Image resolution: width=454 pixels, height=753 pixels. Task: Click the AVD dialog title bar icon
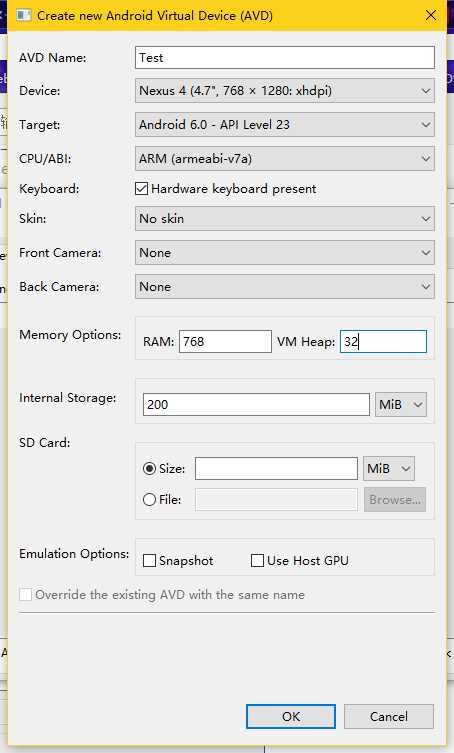pyautogui.click(x=23, y=15)
